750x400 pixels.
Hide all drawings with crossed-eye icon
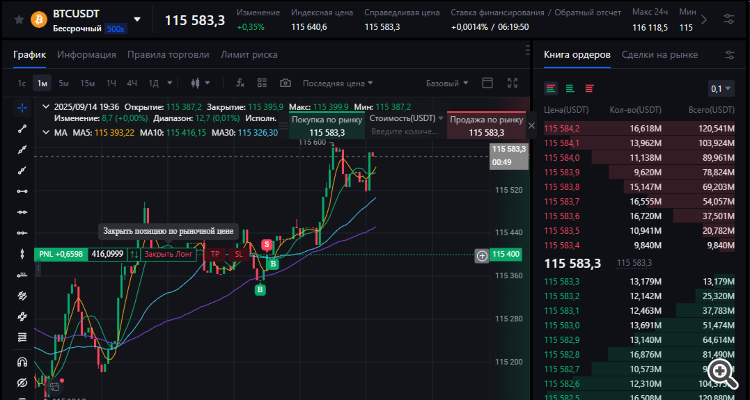click(22, 382)
